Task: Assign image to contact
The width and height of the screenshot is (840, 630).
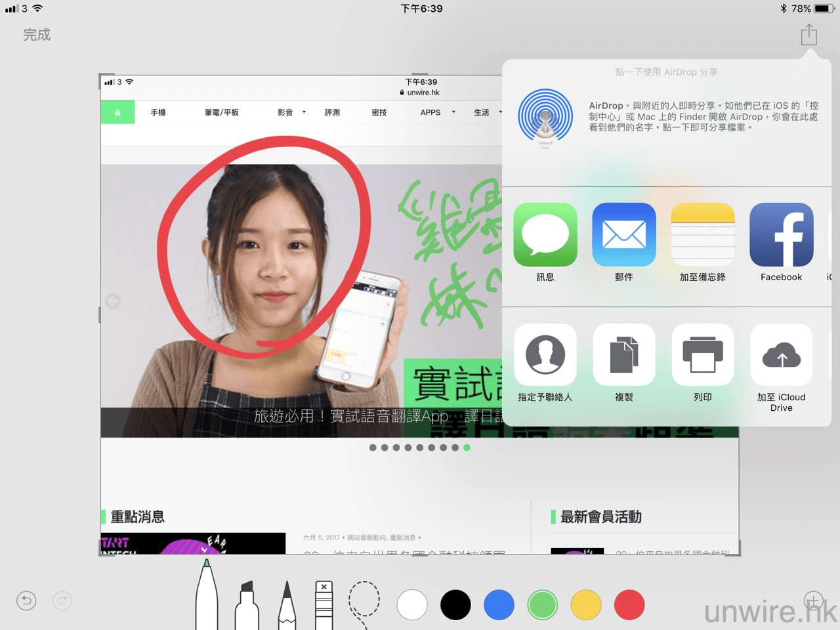Action: [x=545, y=355]
